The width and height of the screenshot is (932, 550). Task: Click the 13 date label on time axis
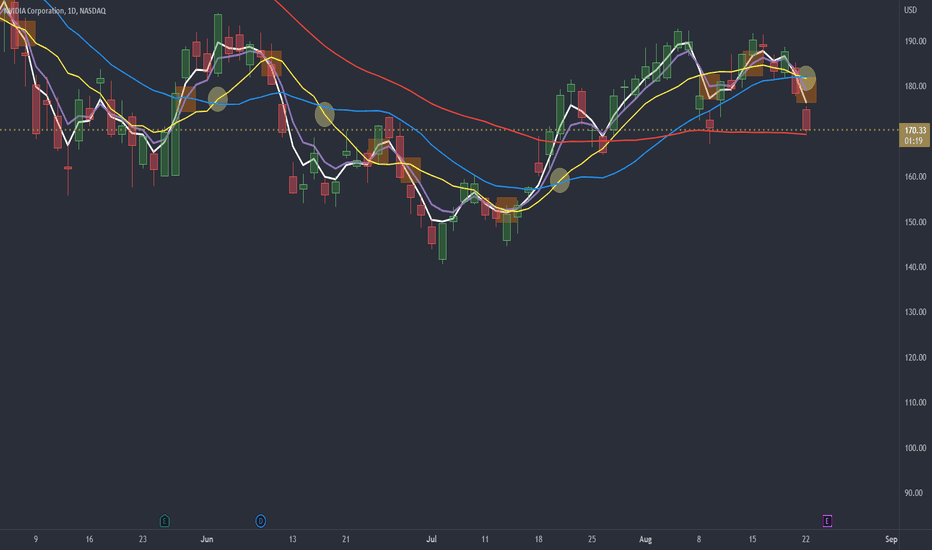click(292, 539)
